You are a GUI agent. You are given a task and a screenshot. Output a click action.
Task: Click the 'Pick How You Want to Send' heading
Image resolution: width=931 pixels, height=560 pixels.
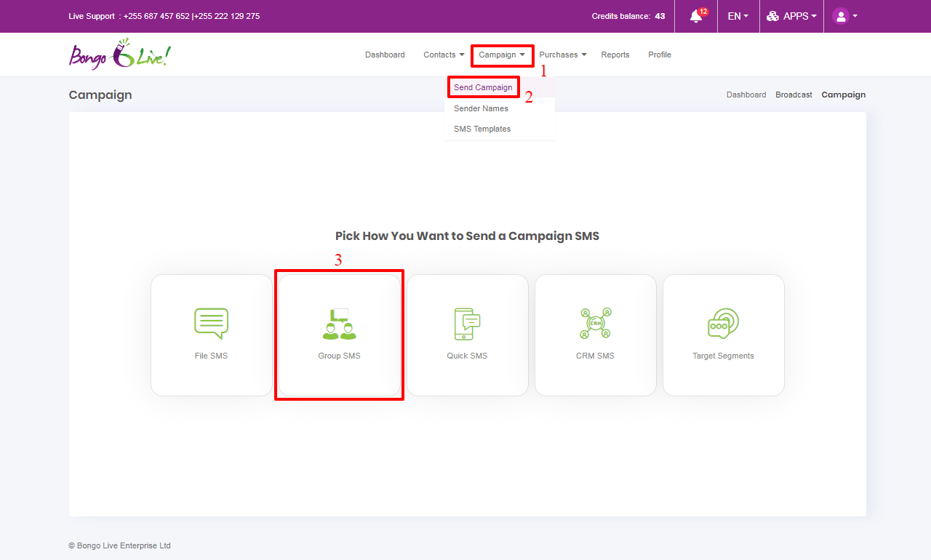click(467, 236)
